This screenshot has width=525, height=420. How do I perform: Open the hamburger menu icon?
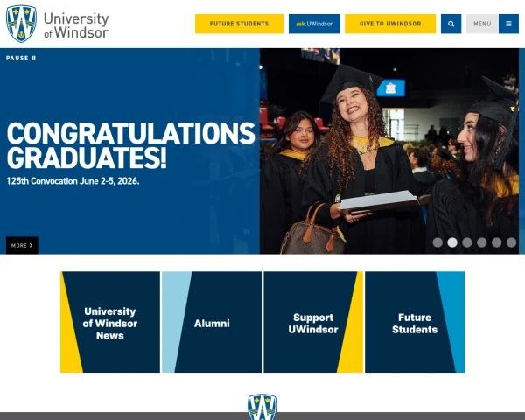pos(508,24)
